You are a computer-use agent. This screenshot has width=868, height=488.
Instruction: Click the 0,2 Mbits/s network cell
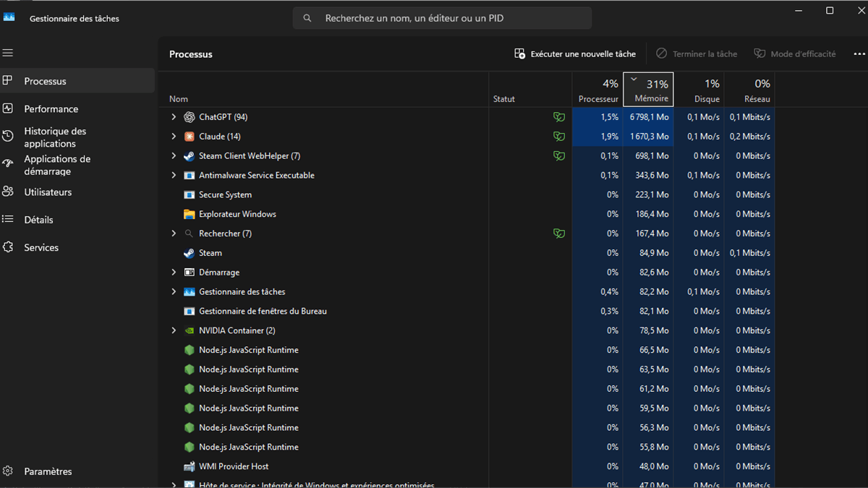(x=749, y=137)
